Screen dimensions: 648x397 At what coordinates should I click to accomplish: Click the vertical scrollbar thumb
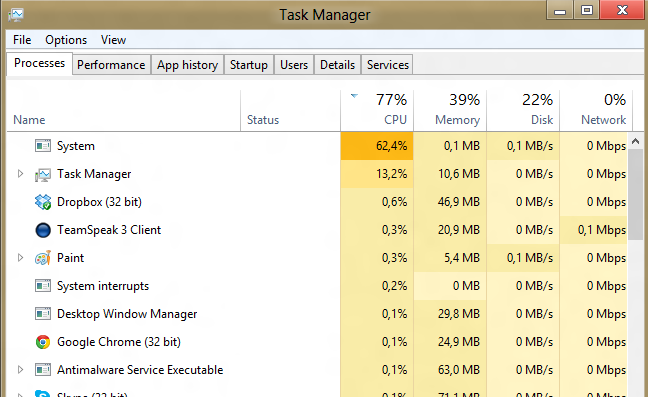click(636, 194)
